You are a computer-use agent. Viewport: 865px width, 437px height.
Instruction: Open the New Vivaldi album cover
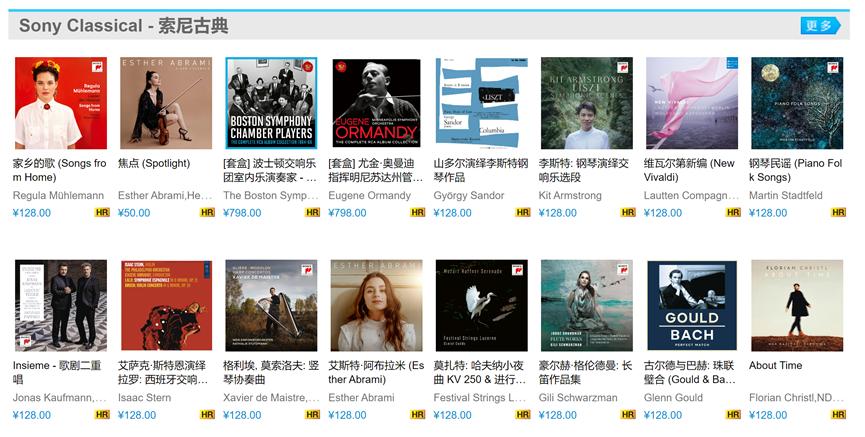pyautogui.click(x=692, y=103)
